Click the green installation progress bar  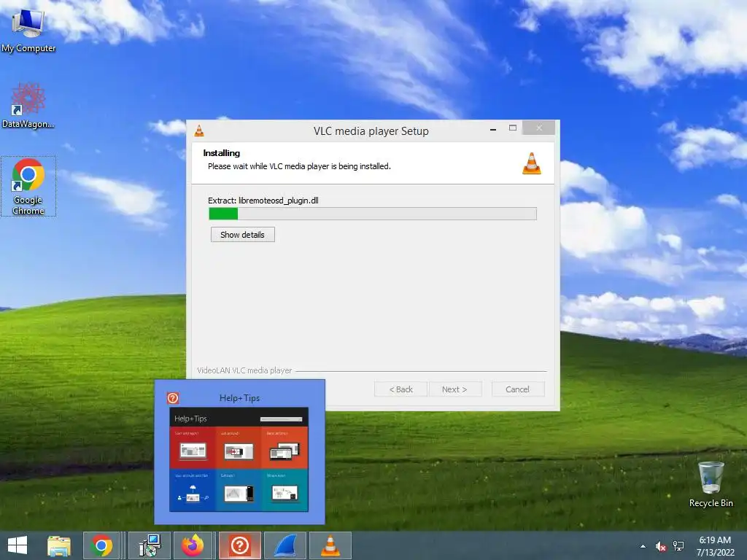point(373,214)
